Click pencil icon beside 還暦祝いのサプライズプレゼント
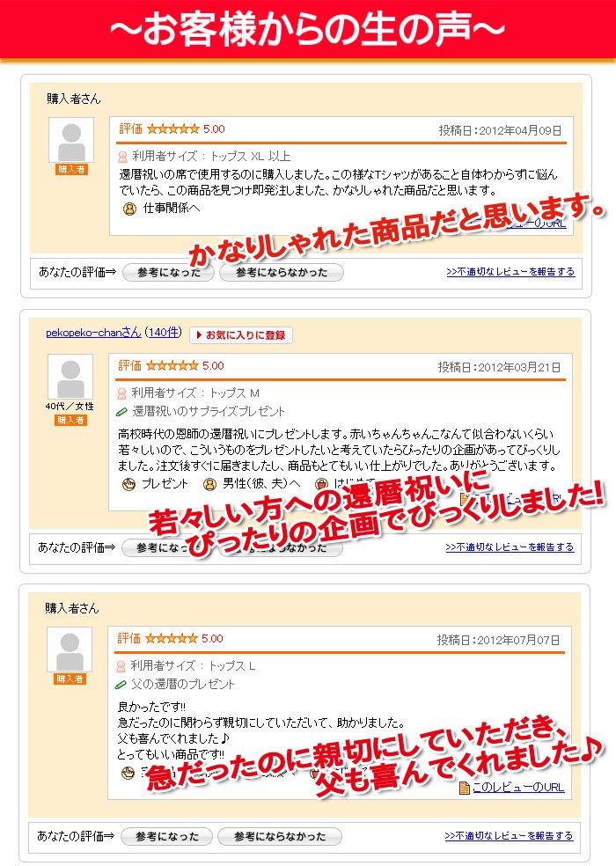This screenshot has height=866, width=616. (x=121, y=412)
